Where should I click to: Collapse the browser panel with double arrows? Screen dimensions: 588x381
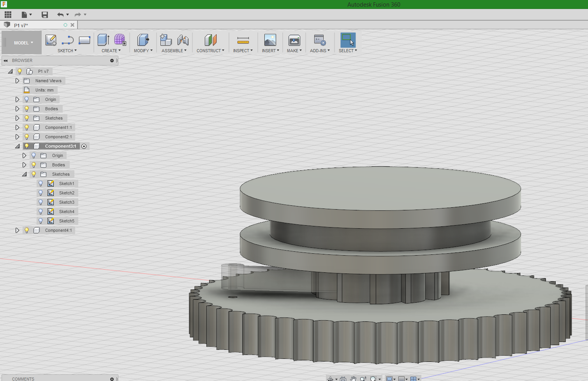pyautogui.click(x=5, y=60)
